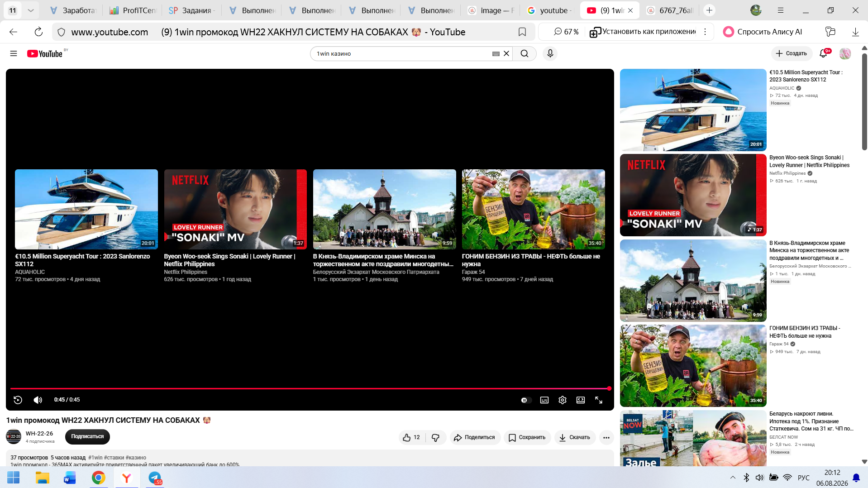Click the #казино hashtag

pyautogui.click(x=136, y=458)
